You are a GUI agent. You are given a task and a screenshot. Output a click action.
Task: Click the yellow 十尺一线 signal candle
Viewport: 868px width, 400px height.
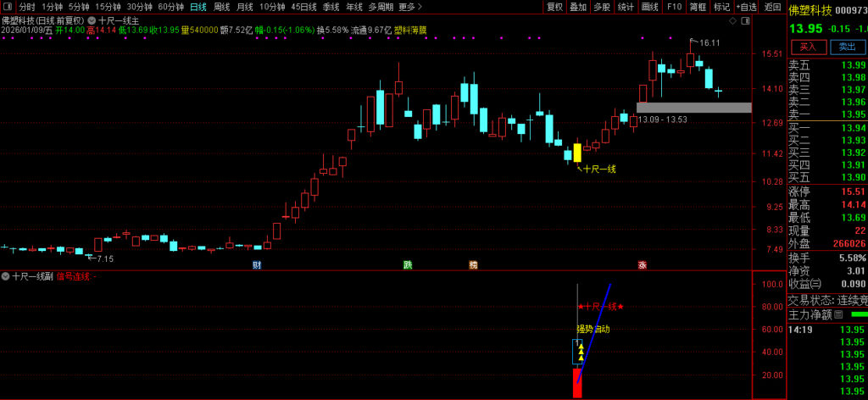[x=577, y=153]
